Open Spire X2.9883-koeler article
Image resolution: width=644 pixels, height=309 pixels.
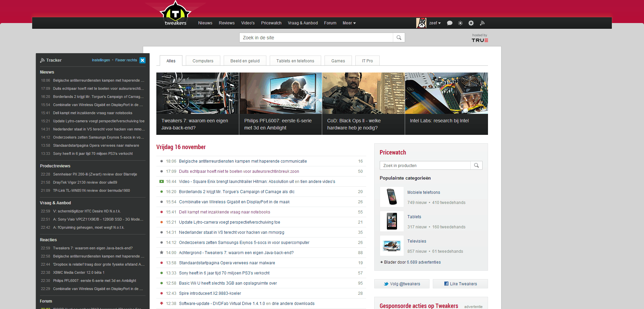click(210, 293)
